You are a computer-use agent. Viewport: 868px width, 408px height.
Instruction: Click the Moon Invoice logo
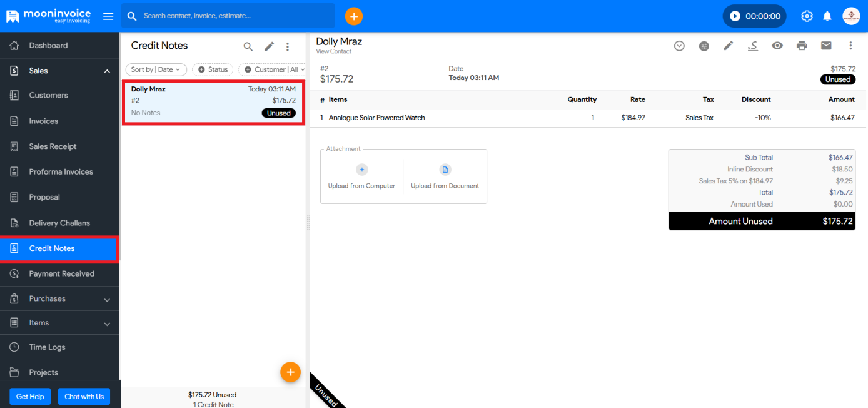(48, 16)
